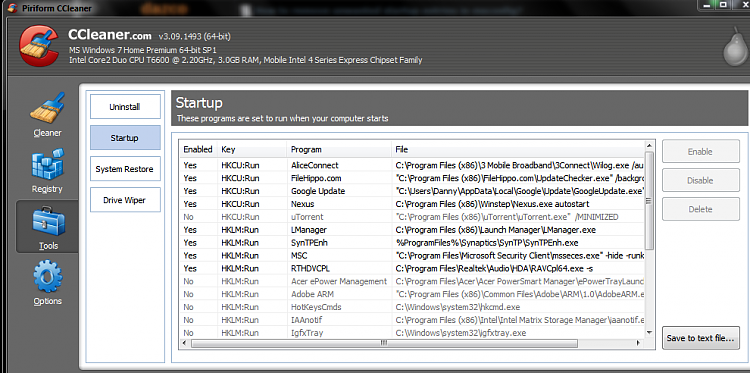The width and height of the screenshot is (750, 373).
Task: Sort list by Enabled column header
Action: point(198,149)
